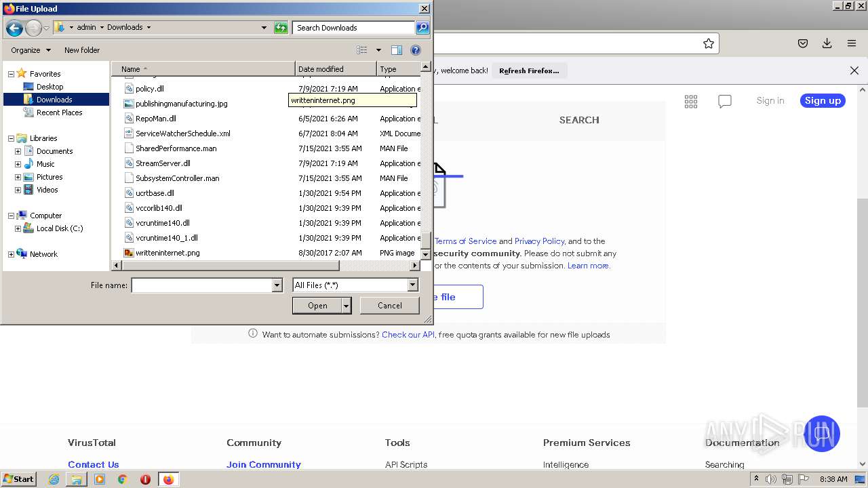Open the Organize menu
The width and height of the screenshot is (868, 488).
point(31,50)
